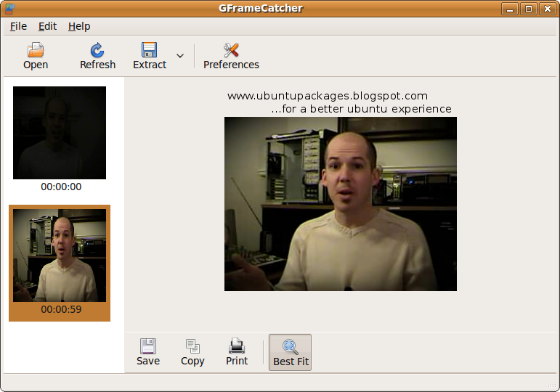Open the File menu
The image size is (560, 392).
click(18, 26)
